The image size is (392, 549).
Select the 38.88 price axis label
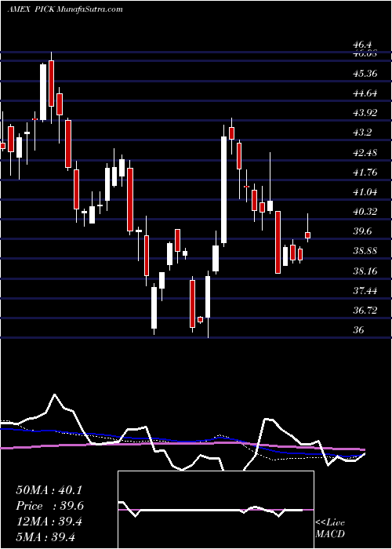tap(366, 251)
